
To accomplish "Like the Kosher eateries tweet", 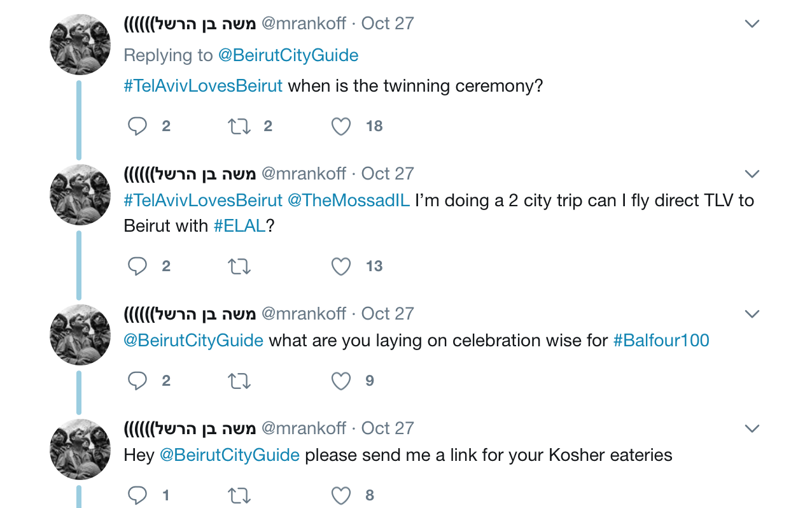I will pyautogui.click(x=341, y=495).
